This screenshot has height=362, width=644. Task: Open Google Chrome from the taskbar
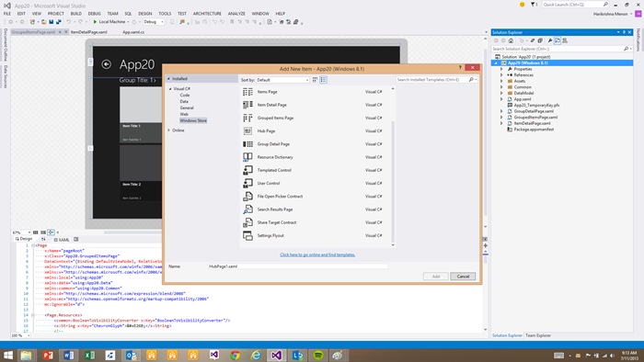235,355
